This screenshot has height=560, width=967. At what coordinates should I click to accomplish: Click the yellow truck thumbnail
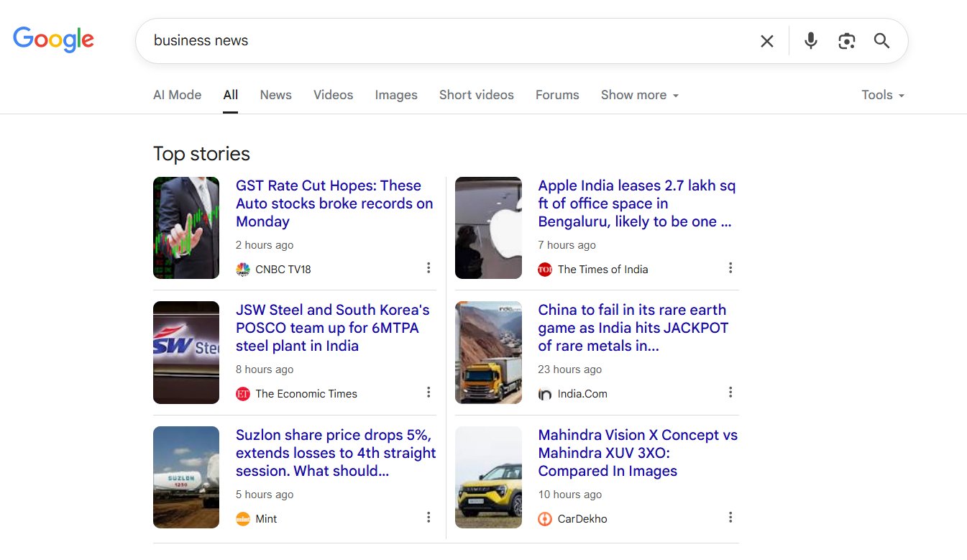[x=488, y=352]
